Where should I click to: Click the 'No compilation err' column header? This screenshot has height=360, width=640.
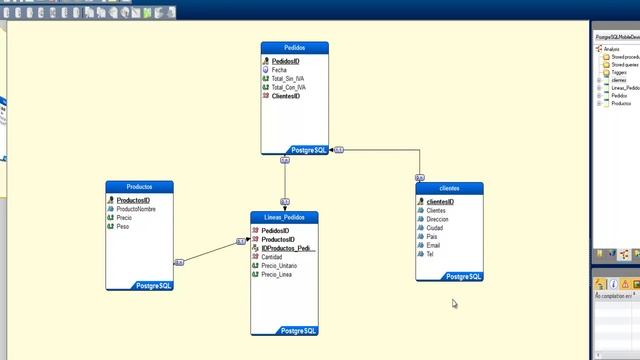(x=613, y=296)
